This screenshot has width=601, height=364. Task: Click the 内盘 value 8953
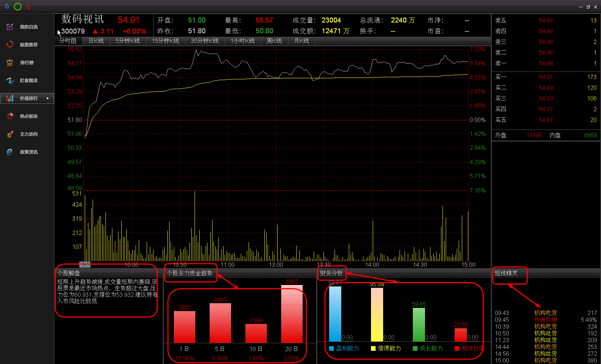click(x=591, y=135)
